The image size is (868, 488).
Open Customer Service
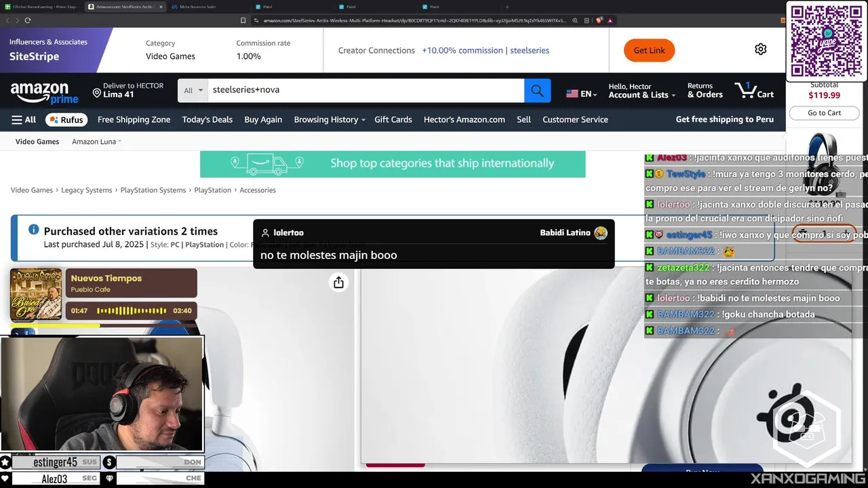tap(575, 119)
